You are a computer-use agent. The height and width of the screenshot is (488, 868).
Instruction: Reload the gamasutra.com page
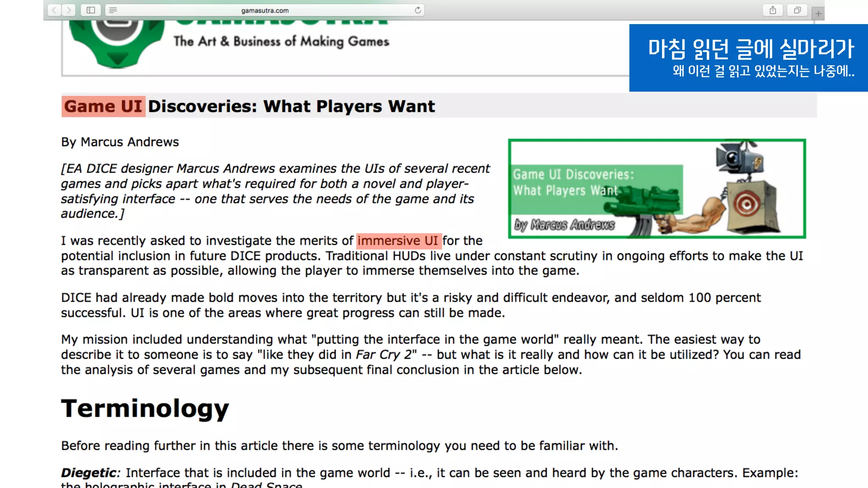coord(418,10)
